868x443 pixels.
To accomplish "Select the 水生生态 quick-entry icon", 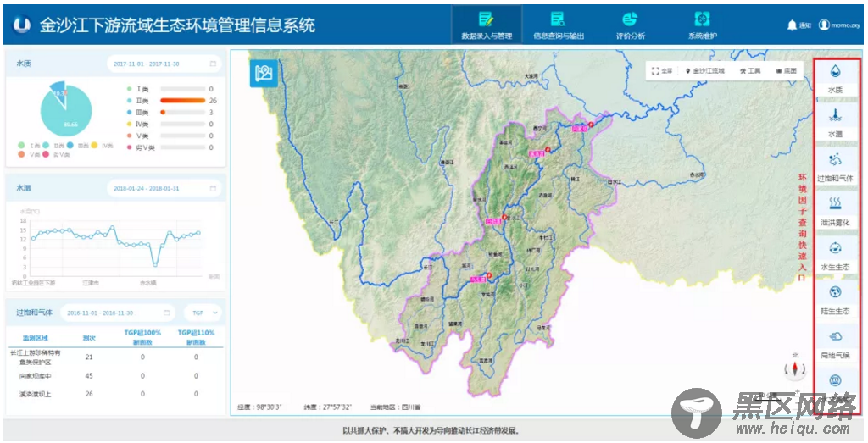I will click(x=835, y=248).
